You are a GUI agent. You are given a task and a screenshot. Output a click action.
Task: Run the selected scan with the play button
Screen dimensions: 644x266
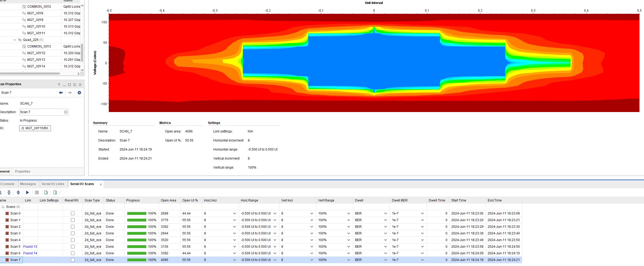pyautogui.click(x=27, y=192)
